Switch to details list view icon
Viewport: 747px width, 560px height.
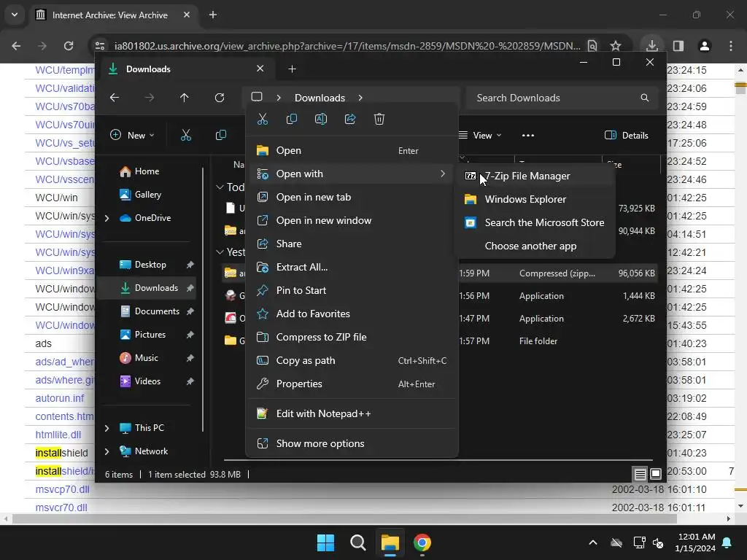(x=640, y=474)
